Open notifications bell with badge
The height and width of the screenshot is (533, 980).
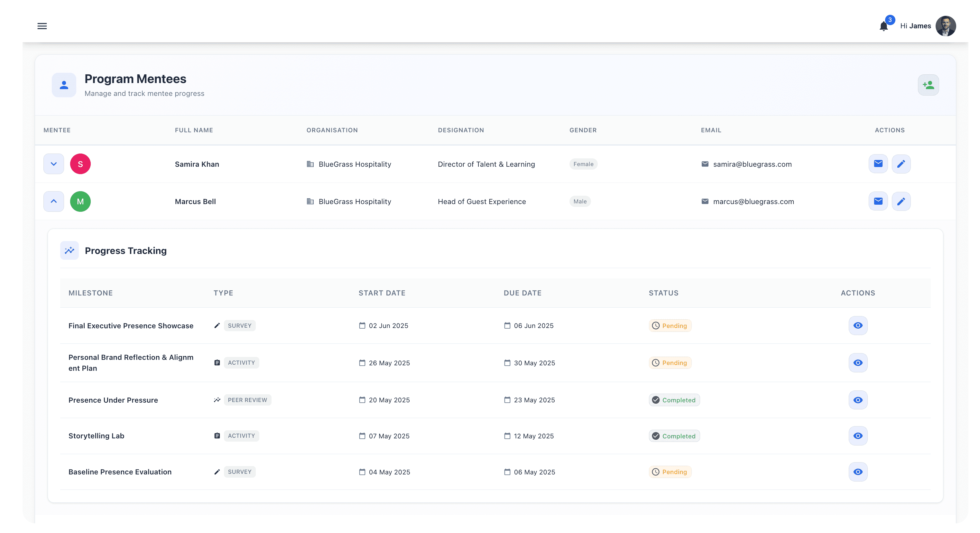coord(884,26)
